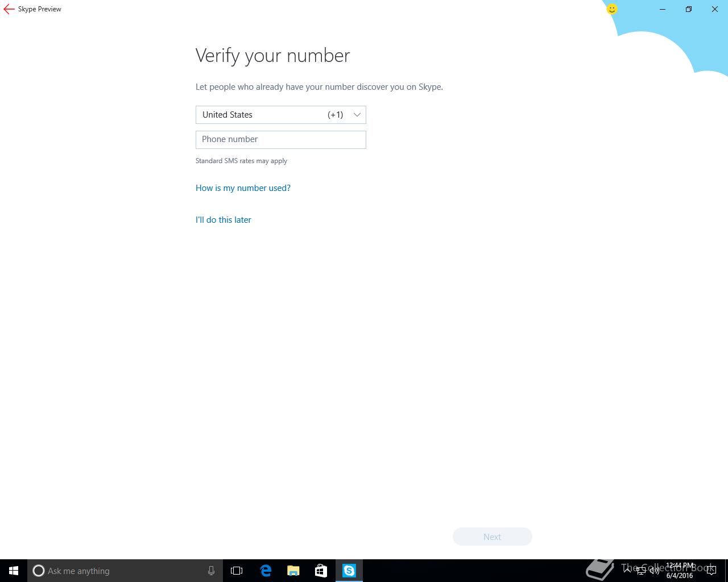The width and height of the screenshot is (728, 582).
Task: Restore down the Skype Preview window
Action: (x=689, y=9)
